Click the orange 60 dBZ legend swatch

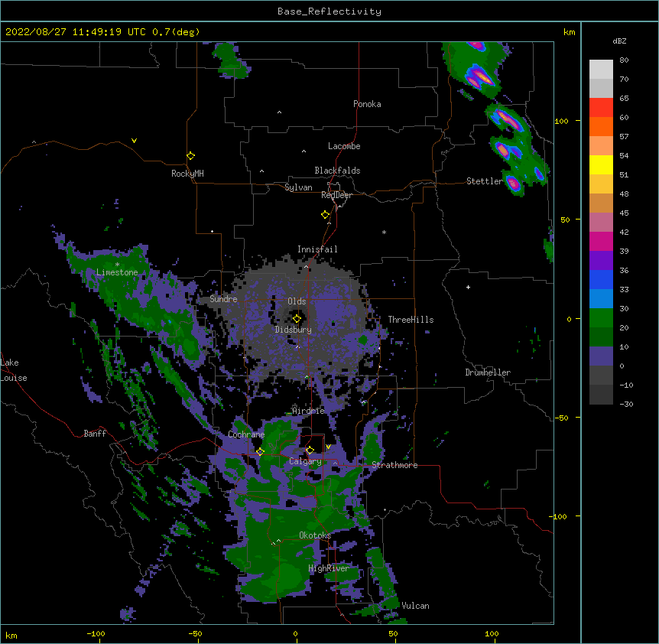pos(601,126)
